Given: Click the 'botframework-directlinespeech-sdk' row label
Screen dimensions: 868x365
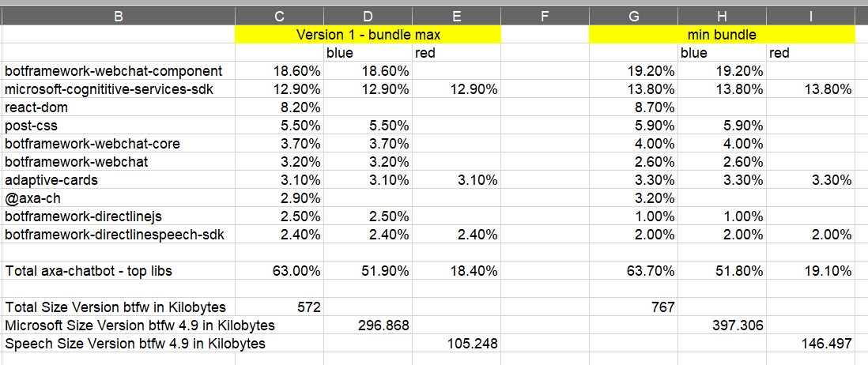Looking at the screenshot, I should coord(115,235).
